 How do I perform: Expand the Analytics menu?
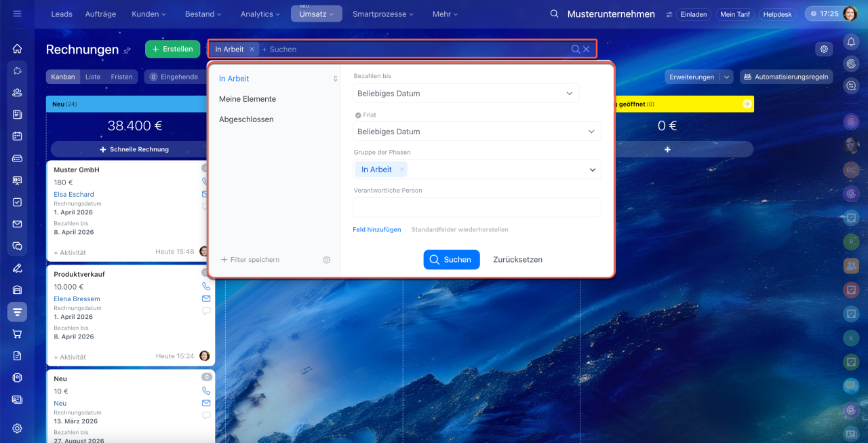point(260,14)
